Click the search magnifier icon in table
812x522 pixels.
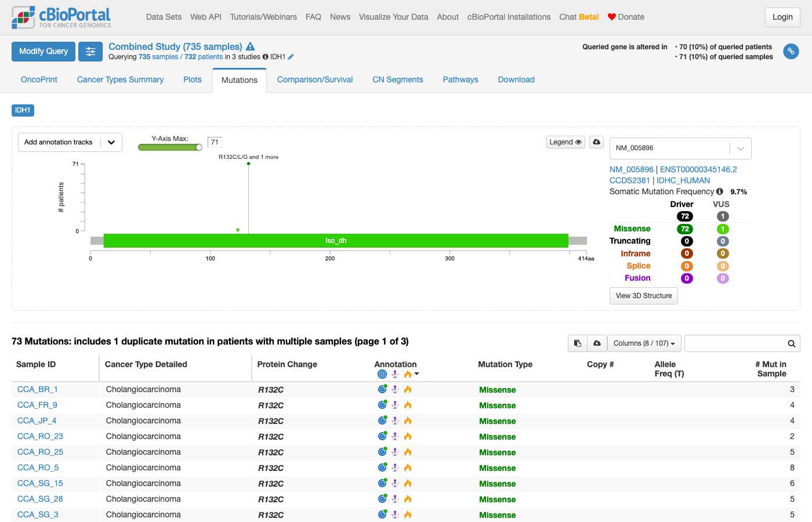(791, 343)
